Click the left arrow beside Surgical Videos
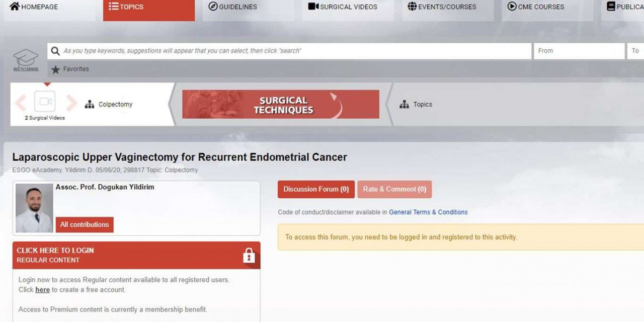 click(21, 103)
